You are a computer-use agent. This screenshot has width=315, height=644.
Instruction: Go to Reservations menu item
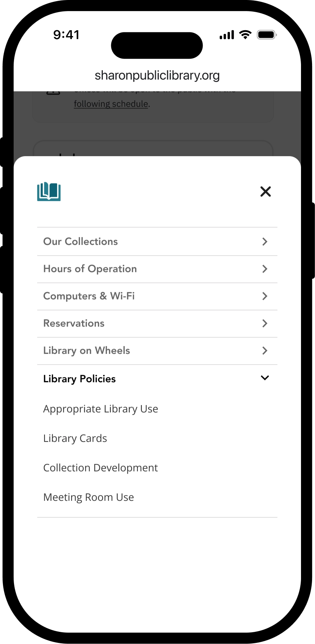[x=74, y=323]
